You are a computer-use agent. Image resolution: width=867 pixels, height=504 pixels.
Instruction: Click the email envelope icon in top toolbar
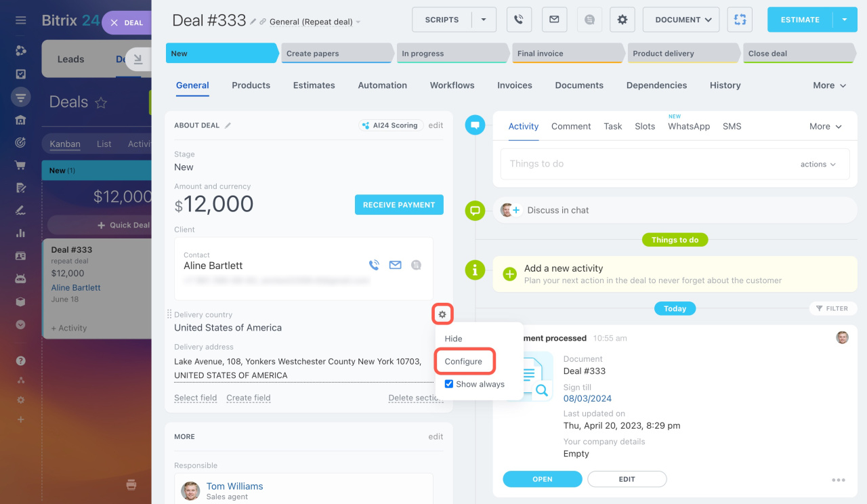pos(554,20)
